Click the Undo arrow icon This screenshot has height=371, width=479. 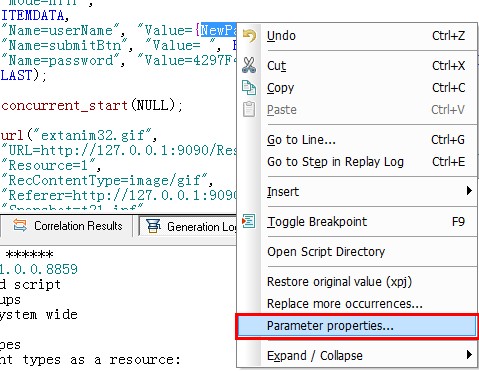coord(249,36)
